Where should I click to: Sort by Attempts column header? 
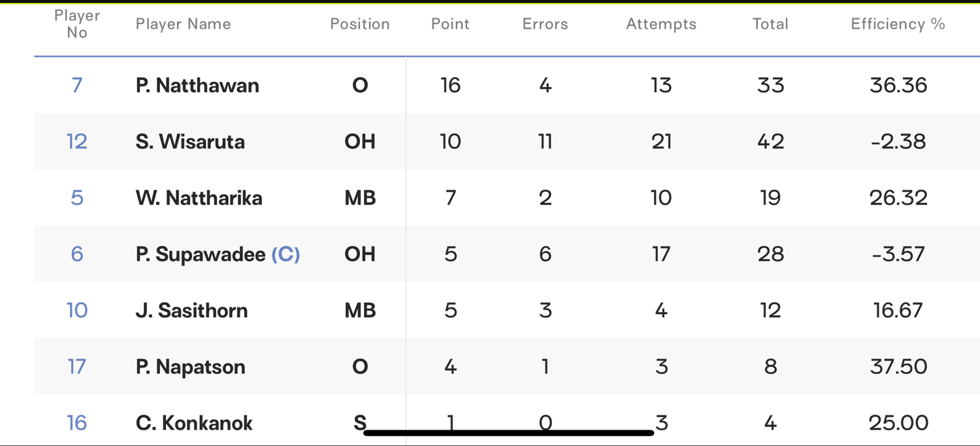point(661,24)
